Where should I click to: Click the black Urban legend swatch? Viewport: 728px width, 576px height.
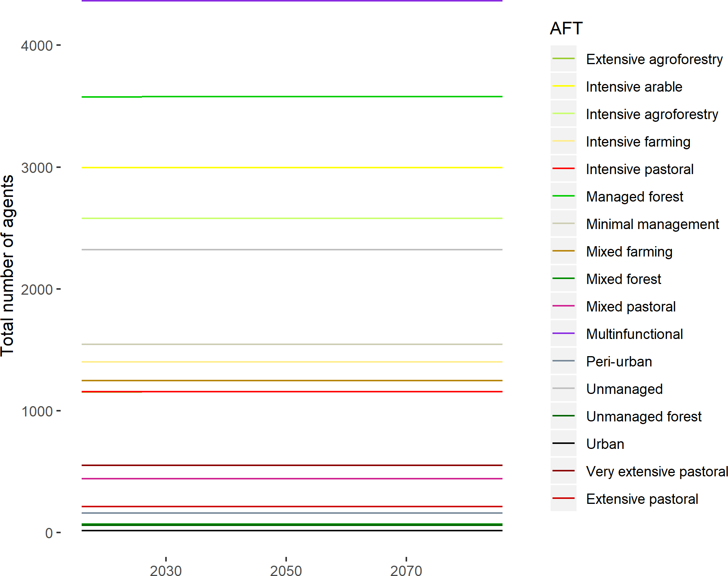[x=563, y=444]
